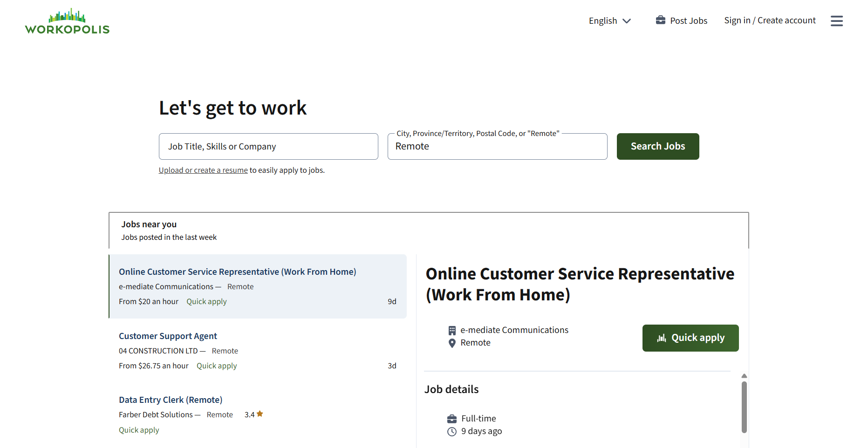Open the Post Jobs link
This screenshot has height=448, width=868.
point(688,20)
